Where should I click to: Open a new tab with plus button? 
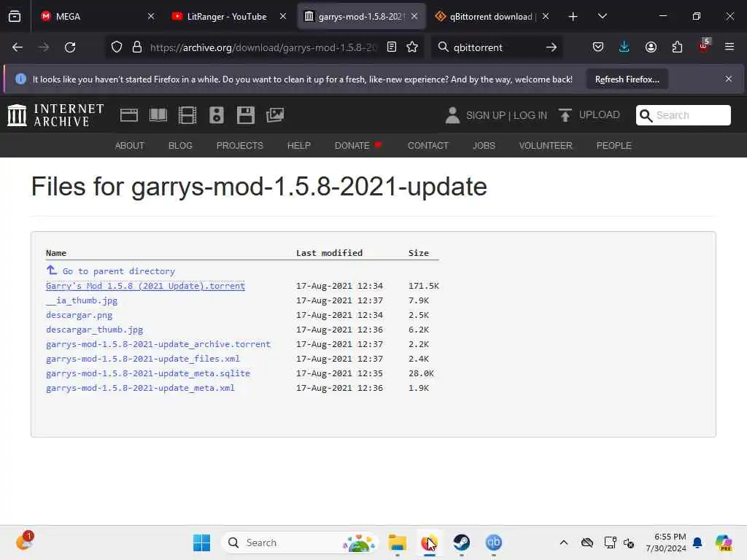[x=573, y=17]
